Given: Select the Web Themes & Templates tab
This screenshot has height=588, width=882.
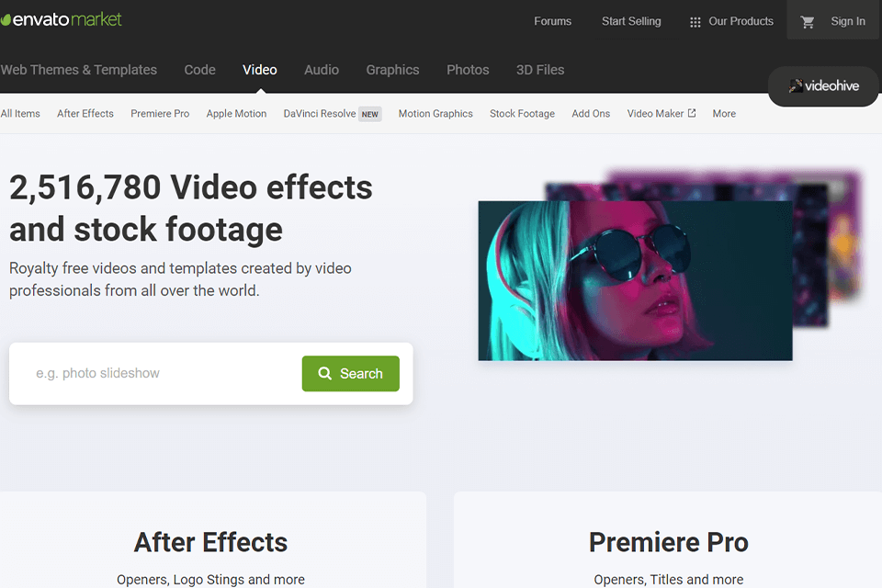Looking at the screenshot, I should pyautogui.click(x=79, y=70).
